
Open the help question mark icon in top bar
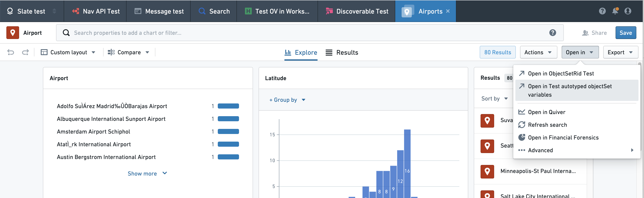[602, 11]
